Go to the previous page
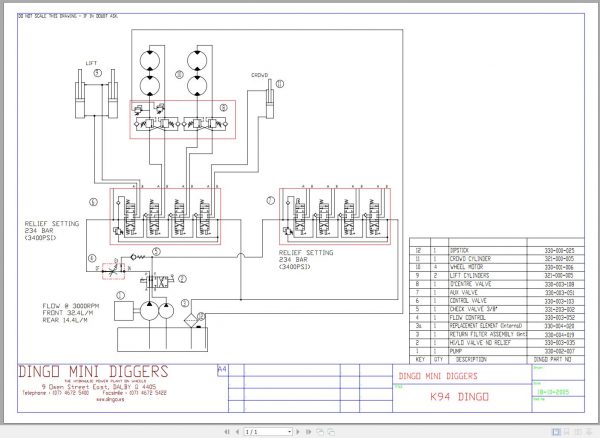Screen dimensions: 600x438 tap(237, 432)
